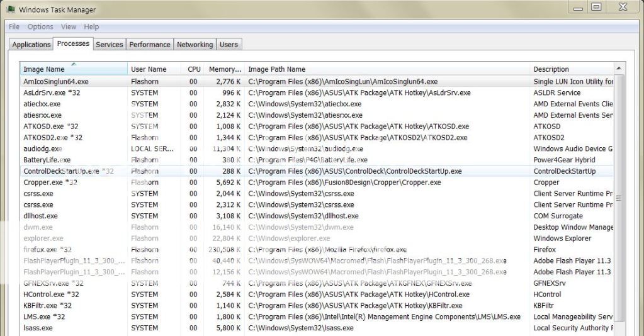
Task: Select the explorer.exe process
Action: pyautogui.click(x=316, y=238)
